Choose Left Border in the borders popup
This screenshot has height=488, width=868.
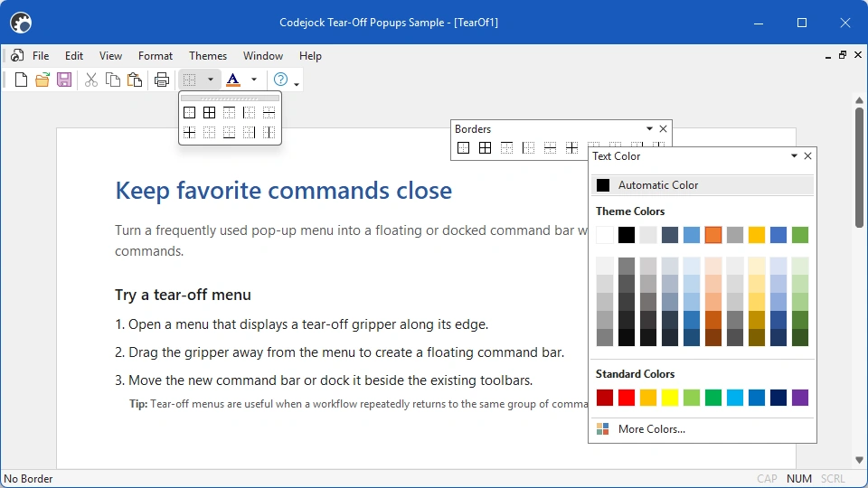click(x=250, y=113)
